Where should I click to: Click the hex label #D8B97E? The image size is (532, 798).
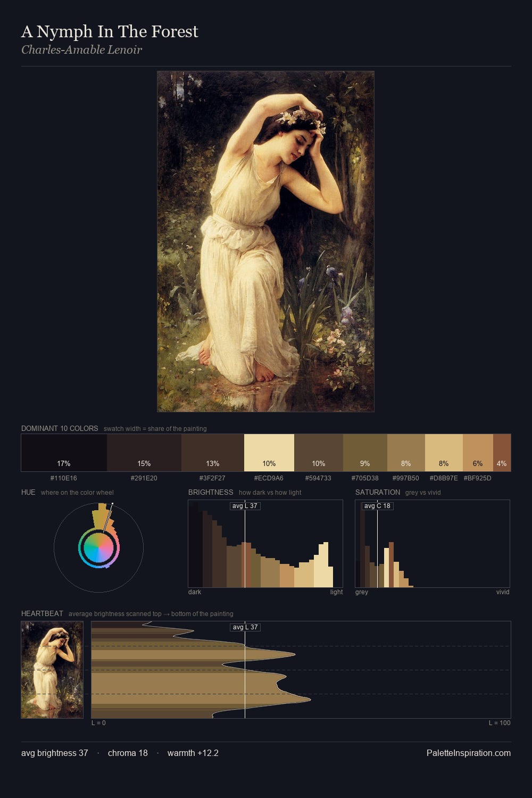[x=444, y=478]
